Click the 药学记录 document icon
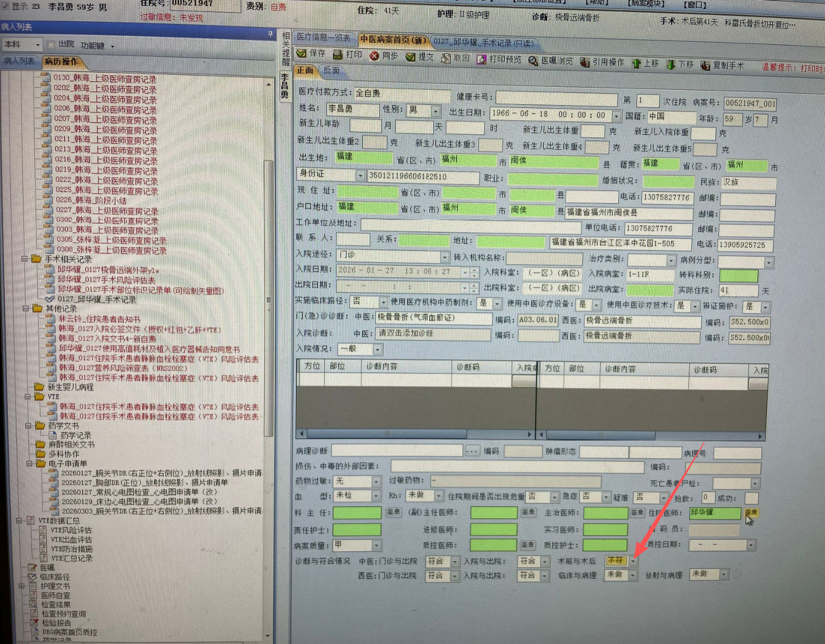 [53, 435]
